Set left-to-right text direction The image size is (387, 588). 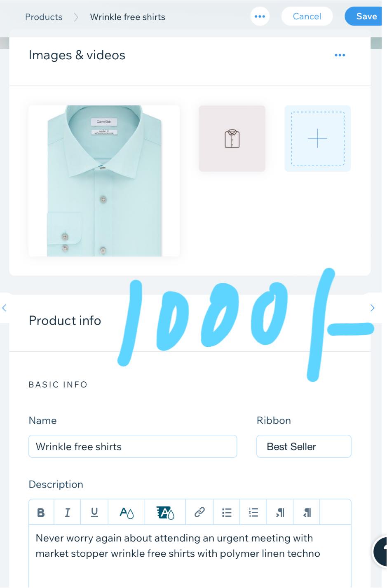click(x=280, y=512)
